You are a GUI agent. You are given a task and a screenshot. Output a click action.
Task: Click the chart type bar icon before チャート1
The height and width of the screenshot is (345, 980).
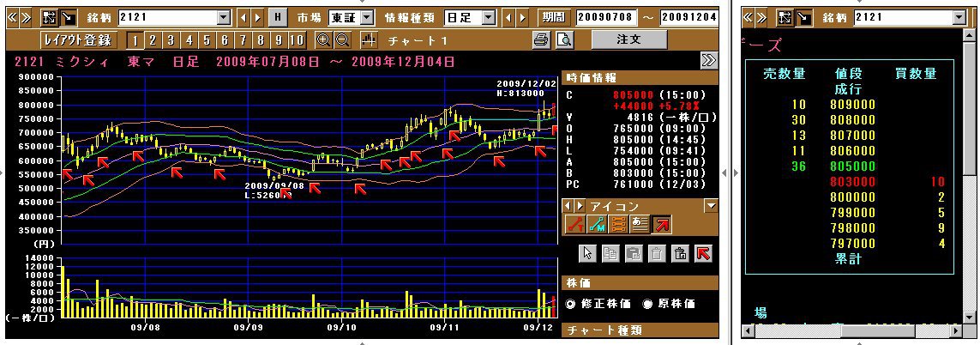[x=370, y=40]
